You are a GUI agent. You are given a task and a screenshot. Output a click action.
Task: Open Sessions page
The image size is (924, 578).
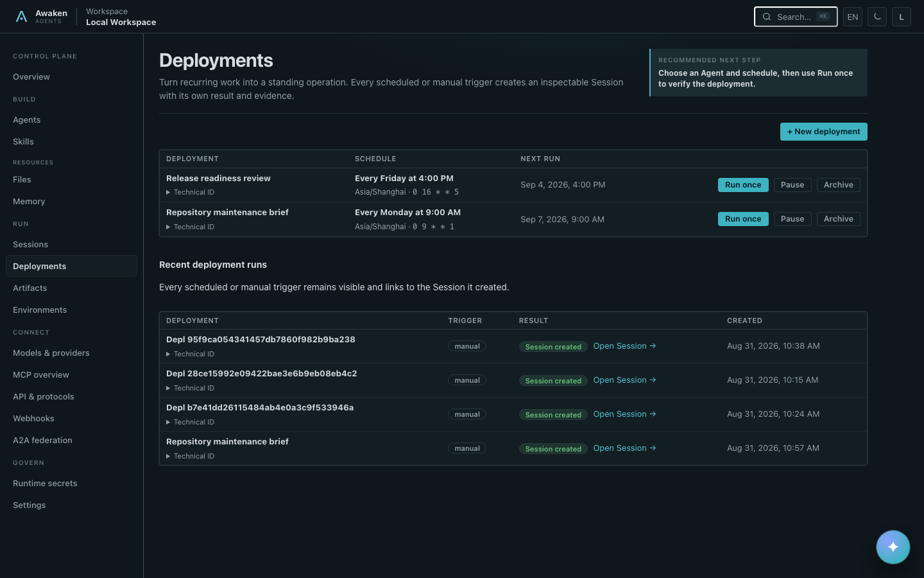click(x=71, y=244)
